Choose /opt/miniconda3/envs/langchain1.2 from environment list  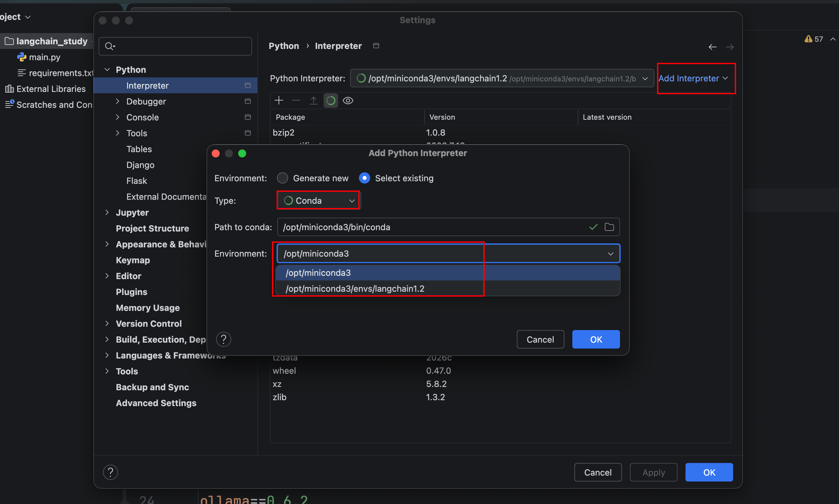click(448, 289)
